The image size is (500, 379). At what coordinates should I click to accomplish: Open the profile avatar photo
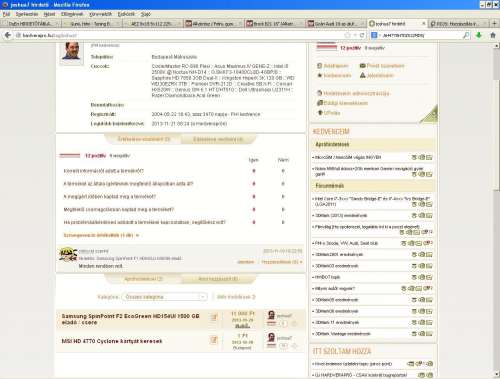point(71,52)
